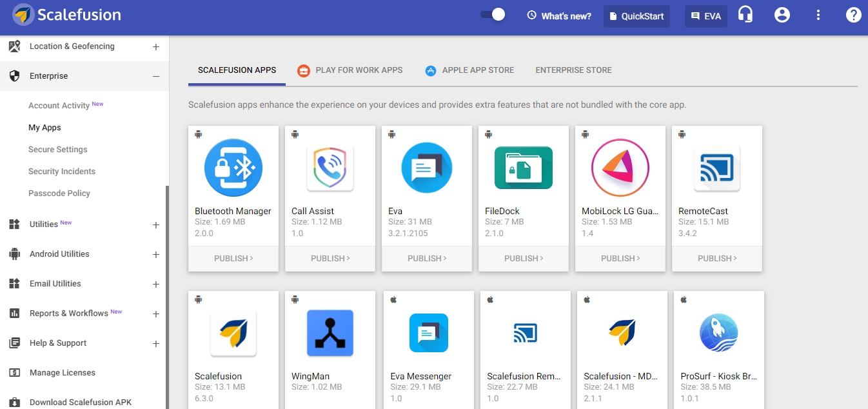Click the Scalefusion Remote Cast iOS icon
The width and height of the screenshot is (868, 409).
(526, 333)
